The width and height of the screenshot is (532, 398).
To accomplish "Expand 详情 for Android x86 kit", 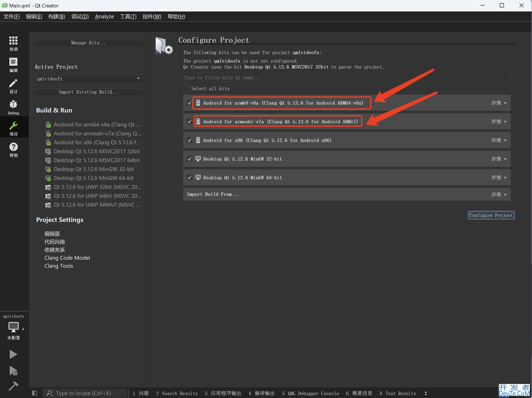I will point(499,140).
